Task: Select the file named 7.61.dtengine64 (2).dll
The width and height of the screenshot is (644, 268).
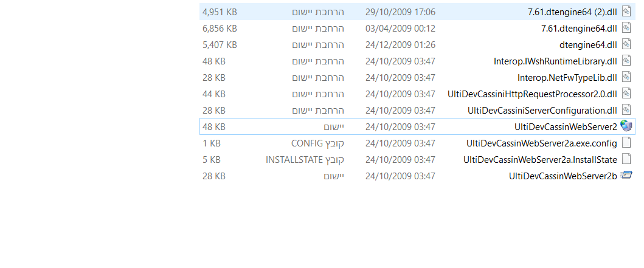Action: 571,12
